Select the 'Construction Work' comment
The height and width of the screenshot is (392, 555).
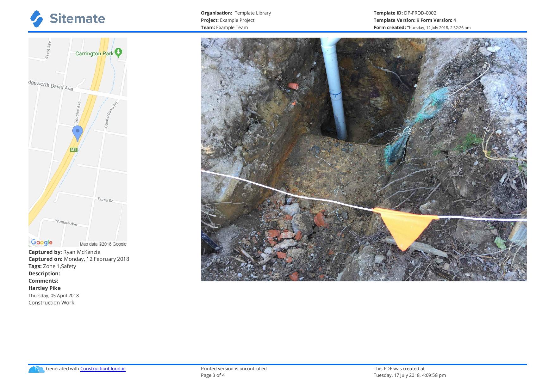coord(51,303)
